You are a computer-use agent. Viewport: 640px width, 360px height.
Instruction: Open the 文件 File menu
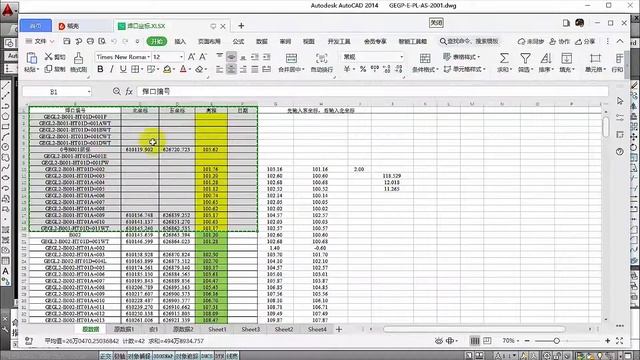(40, 41)
